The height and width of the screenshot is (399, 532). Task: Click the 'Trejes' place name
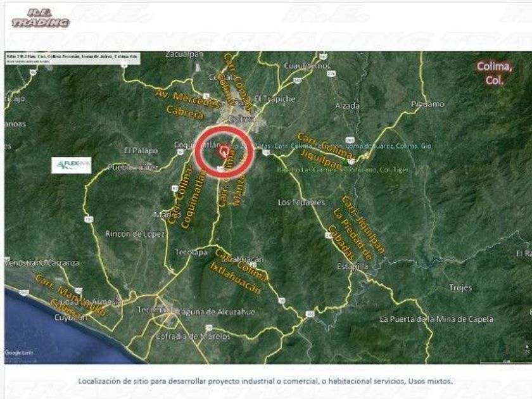[x=460, y=288]
